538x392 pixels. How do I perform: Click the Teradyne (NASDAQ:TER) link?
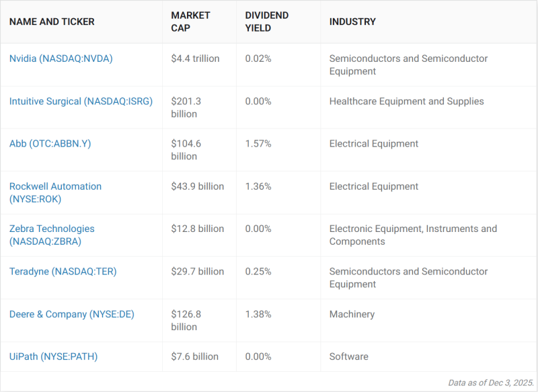pos(63,272)
